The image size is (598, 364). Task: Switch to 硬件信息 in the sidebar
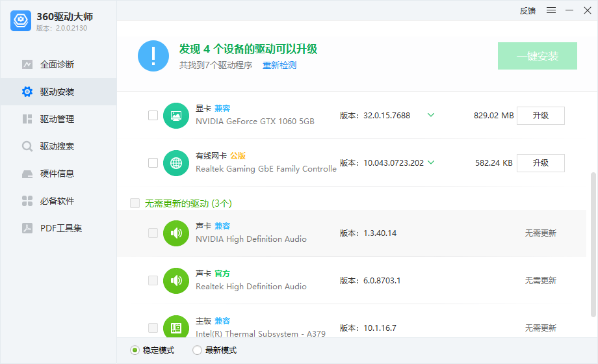tap(57, 174)
